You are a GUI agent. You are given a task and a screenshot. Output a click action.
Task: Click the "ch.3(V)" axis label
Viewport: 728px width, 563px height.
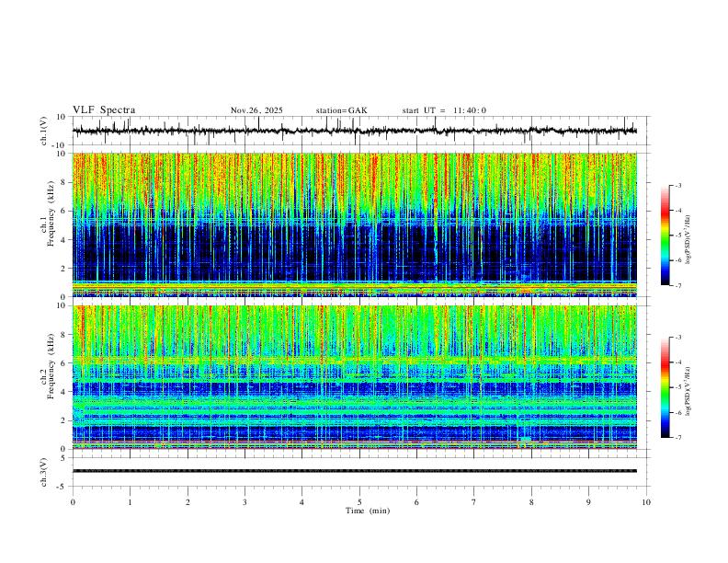[44, 472]
